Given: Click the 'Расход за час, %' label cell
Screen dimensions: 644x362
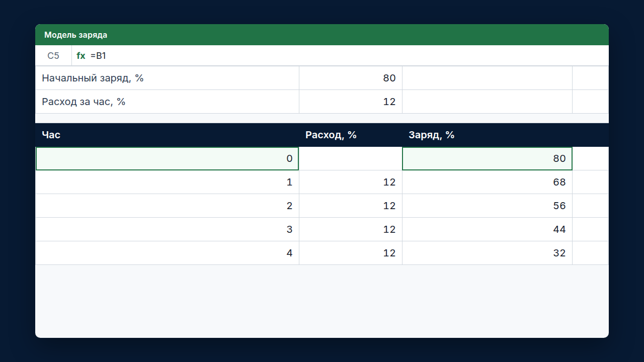Looking at the screenshot, I should point(168,102).
